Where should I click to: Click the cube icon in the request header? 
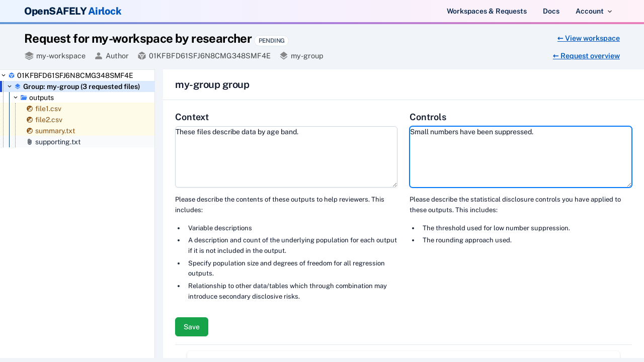click(x=142, y=56)
